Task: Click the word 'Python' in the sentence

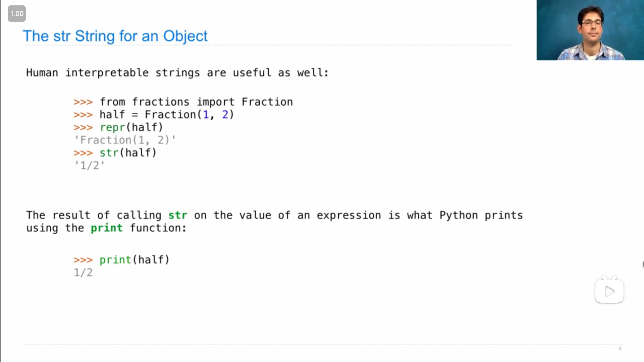Action: point(458,215)
